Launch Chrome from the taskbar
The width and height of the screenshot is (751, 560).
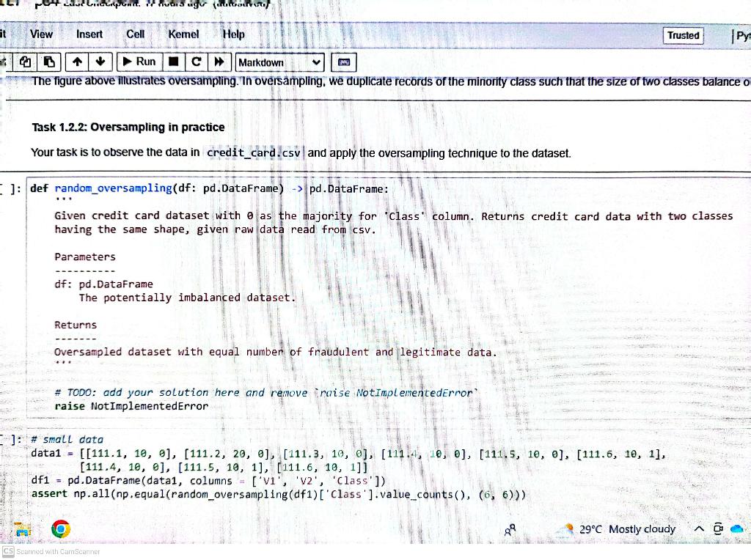pos(61,528)
